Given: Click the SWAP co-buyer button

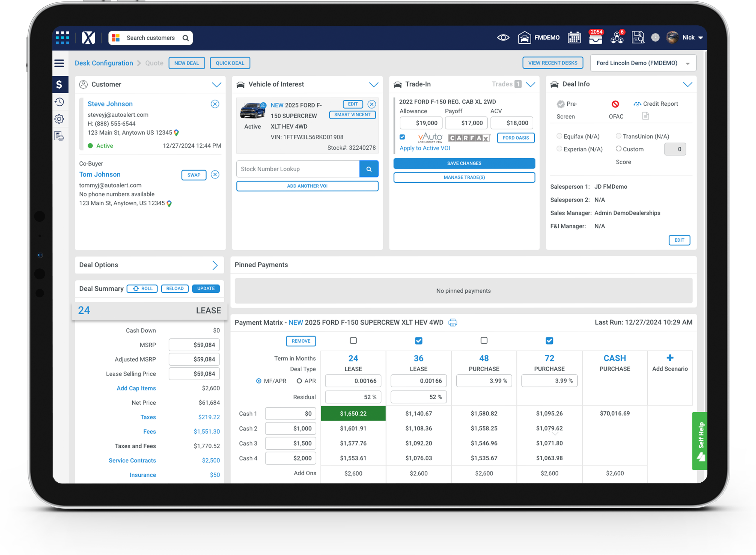Looking at the screenshot, I should point(194,175).
